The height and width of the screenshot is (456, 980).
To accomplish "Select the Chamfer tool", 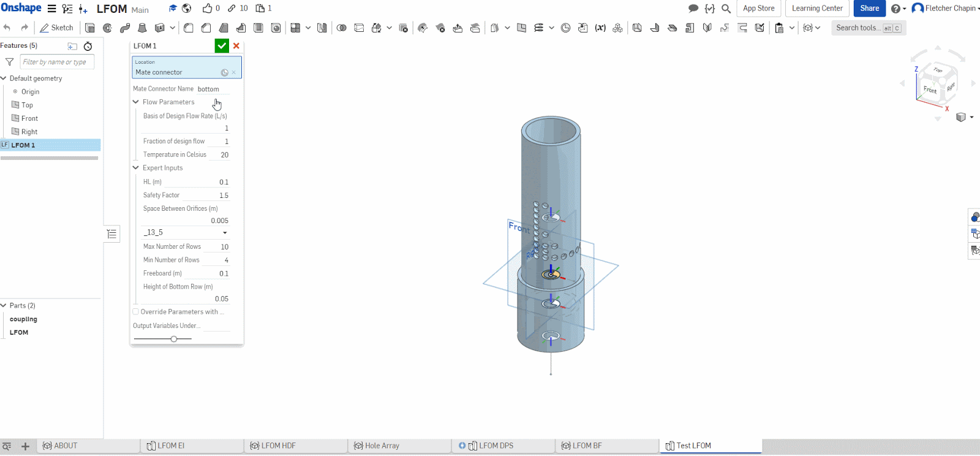I will click(206, 28).
